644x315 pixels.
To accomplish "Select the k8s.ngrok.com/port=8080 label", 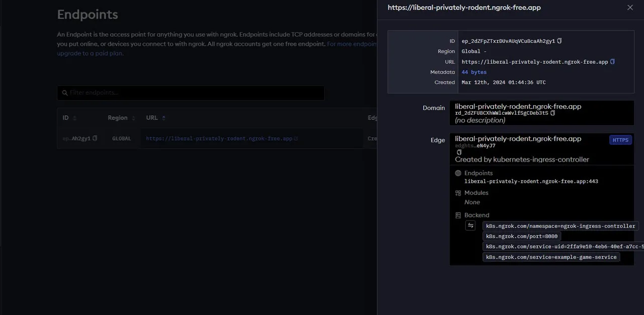I will click(x=522, y=236).
